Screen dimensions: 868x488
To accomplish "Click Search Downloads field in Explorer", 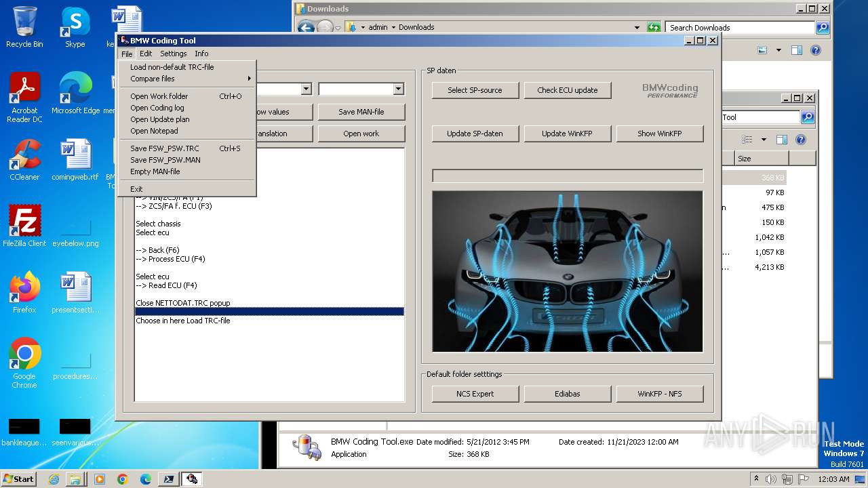I will 741,28.
